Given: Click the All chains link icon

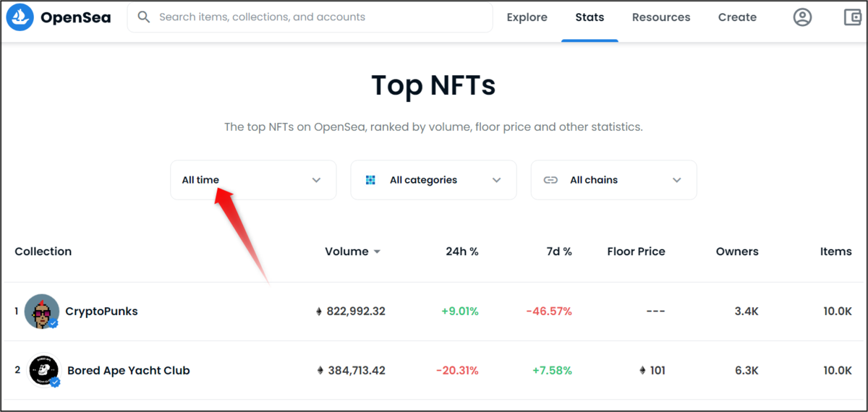Looking at the screenshot, I should coord(550,180).
